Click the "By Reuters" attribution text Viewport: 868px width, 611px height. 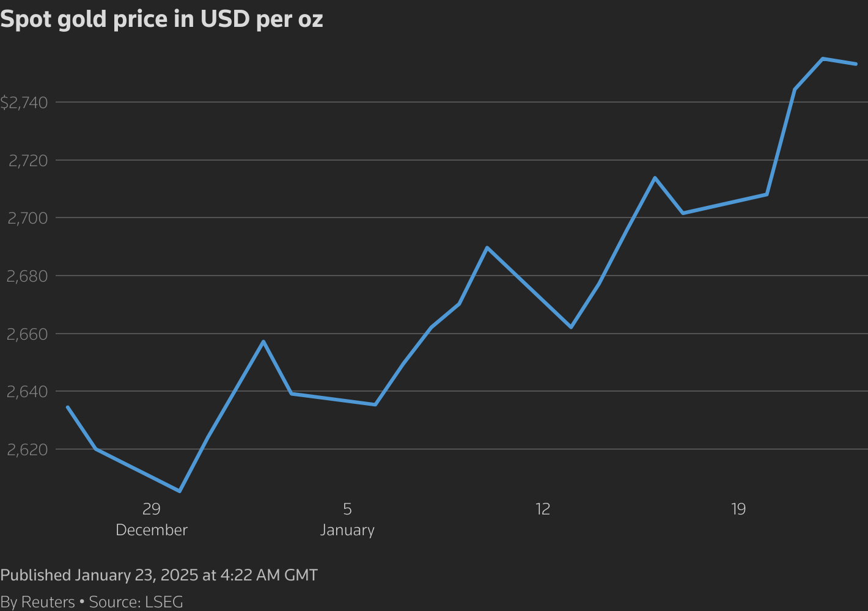point(37,602)
